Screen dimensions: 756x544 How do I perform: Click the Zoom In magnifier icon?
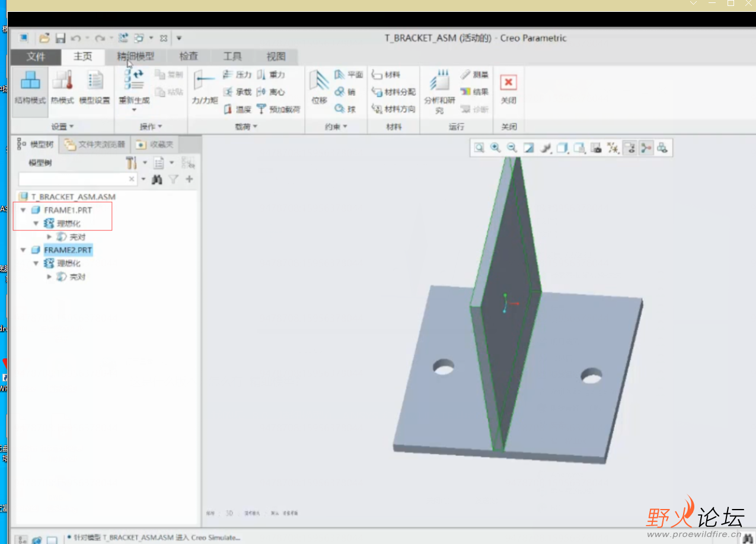pyautogui.click(x=495, y=148)
